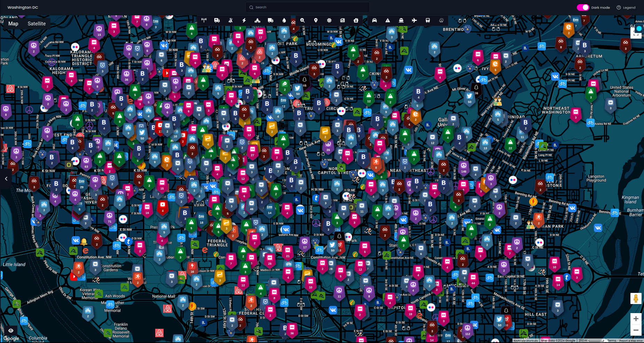Viewport: 644px width, 343px height.
Task: Click the Washington DC title
Action: 23,7
